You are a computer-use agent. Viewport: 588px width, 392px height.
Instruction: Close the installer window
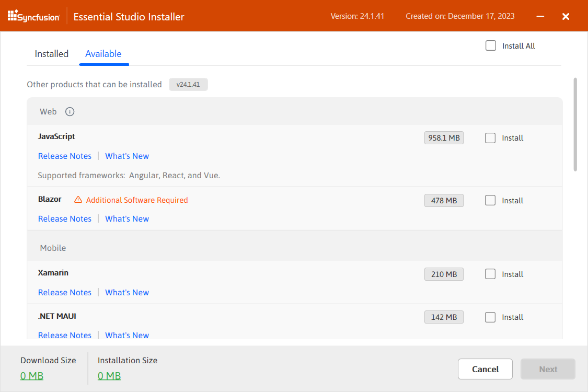(x=566, y=16)
